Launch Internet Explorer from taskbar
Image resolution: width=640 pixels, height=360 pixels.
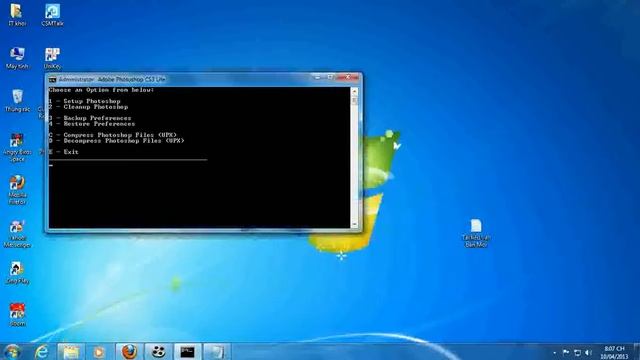coord(41,352)
